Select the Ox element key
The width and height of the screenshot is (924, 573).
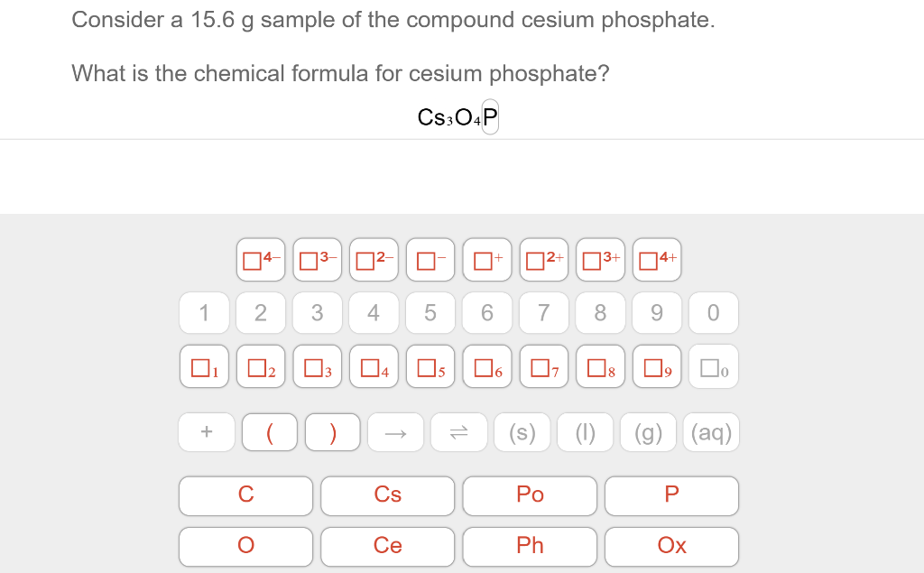pyautogui.click(x=671, y=546)
